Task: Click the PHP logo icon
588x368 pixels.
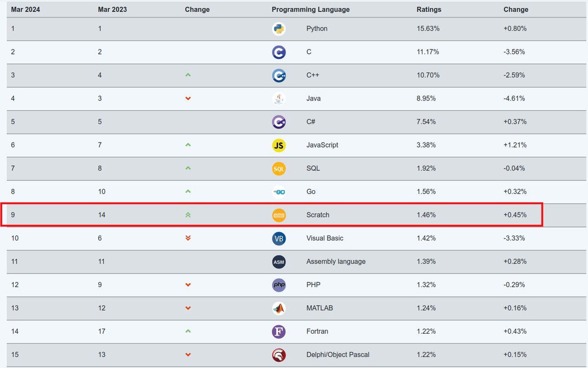Action: click(279, 285)
